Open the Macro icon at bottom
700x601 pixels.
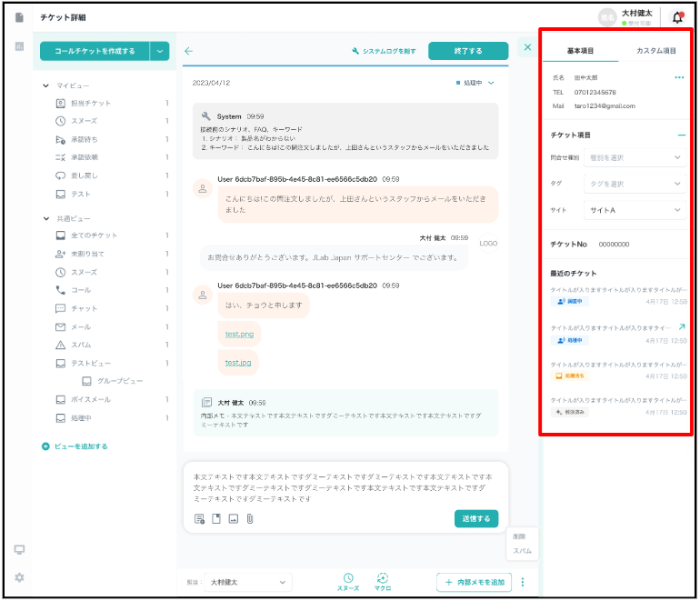382,578
